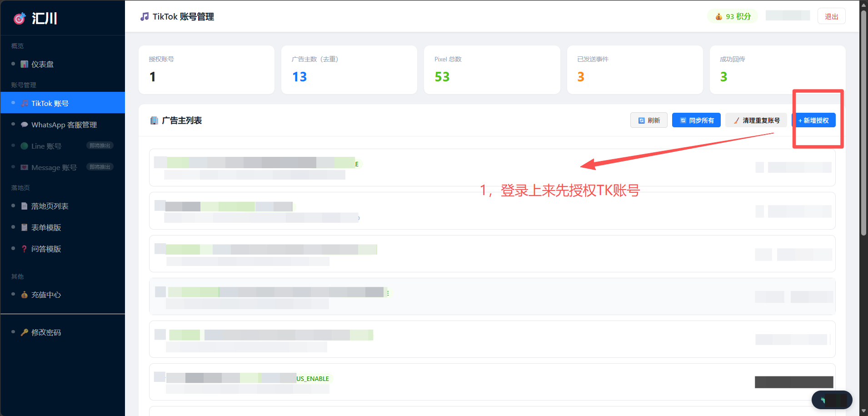The image size is (868, 416).
Task: Open the 仪表盘 dashboard icon
Action: 25,64
